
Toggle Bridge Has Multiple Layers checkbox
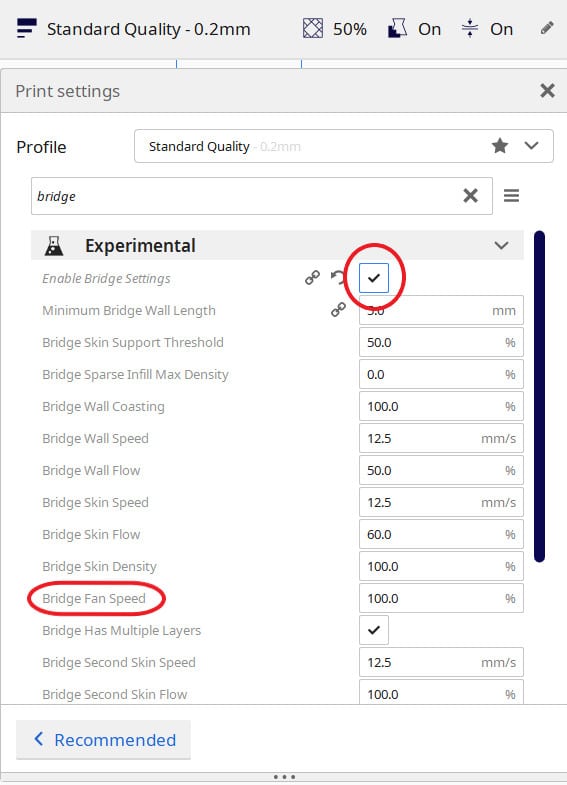[x=374, y=630]
